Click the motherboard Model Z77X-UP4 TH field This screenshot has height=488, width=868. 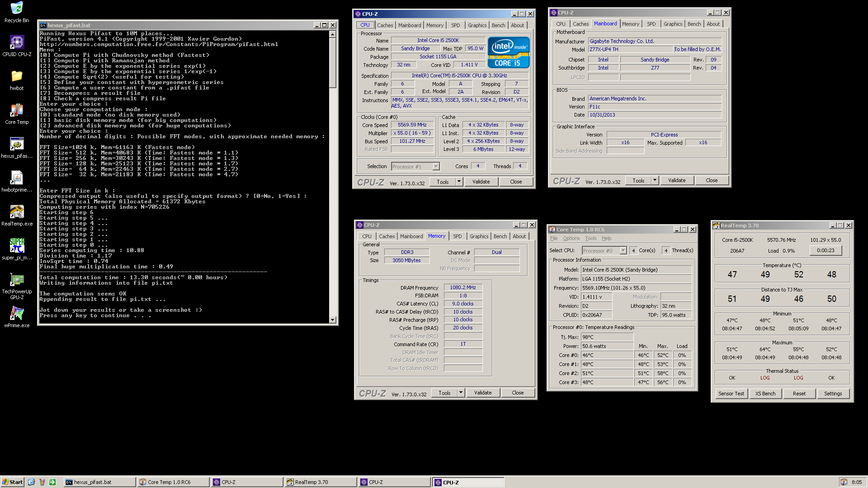[631, 50]
